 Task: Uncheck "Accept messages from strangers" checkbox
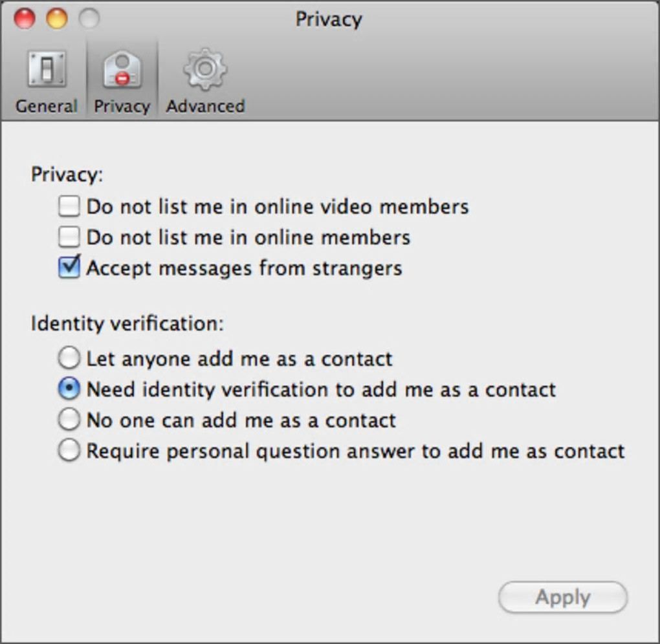(x=69, y=268)
